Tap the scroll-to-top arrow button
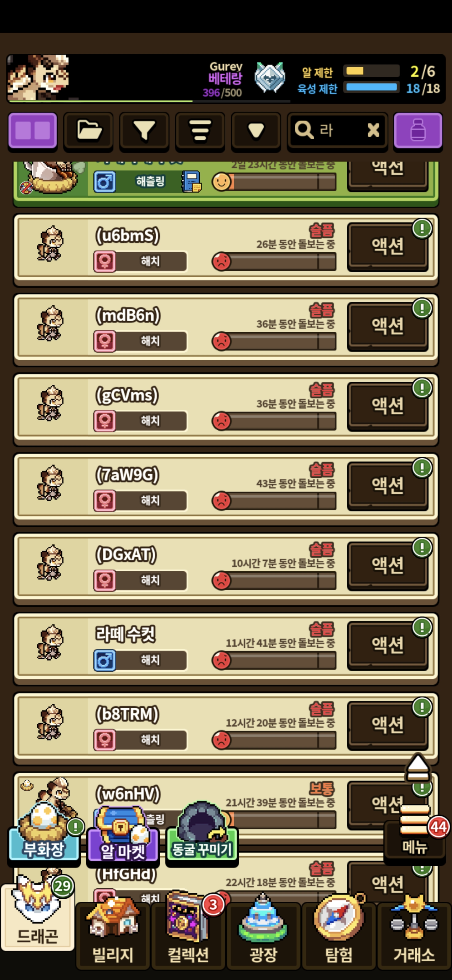The width and height of the screenshot is (452, 980). [x=418, y=768]
